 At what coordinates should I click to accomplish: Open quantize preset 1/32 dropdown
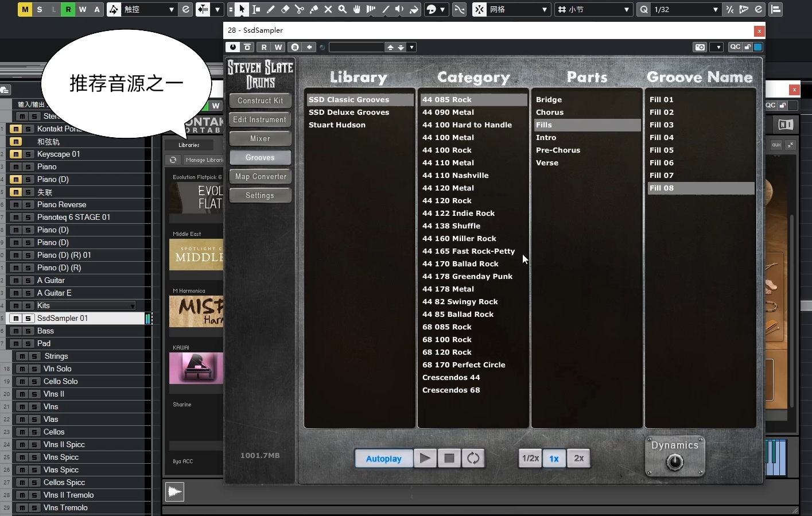tap(687, 9)
